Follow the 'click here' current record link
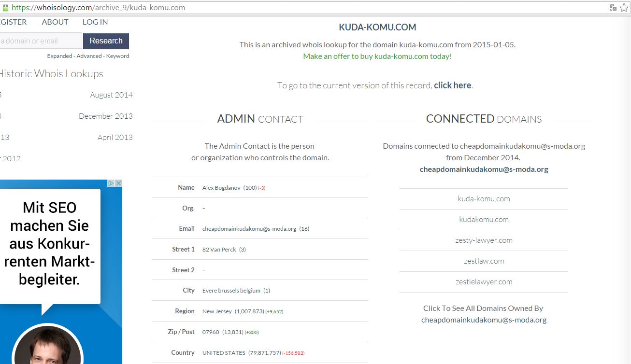Screen dimensions: 631x364 tap(452, 85)
